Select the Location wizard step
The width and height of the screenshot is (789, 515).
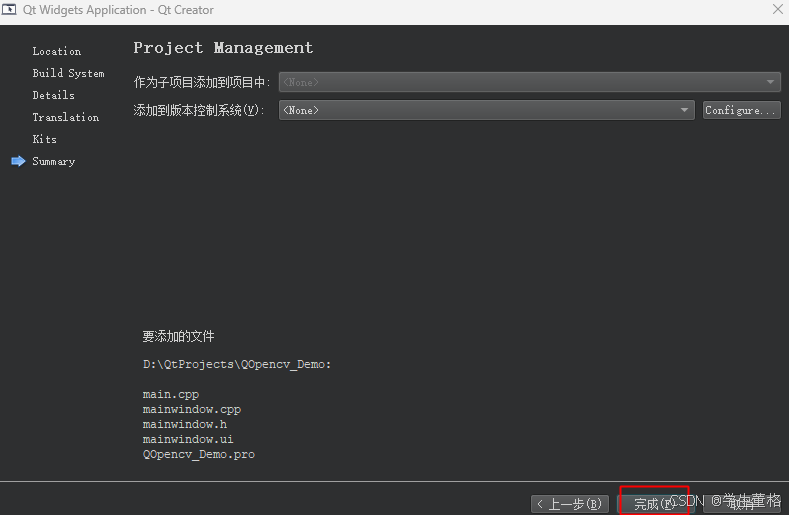click(56, 51)
